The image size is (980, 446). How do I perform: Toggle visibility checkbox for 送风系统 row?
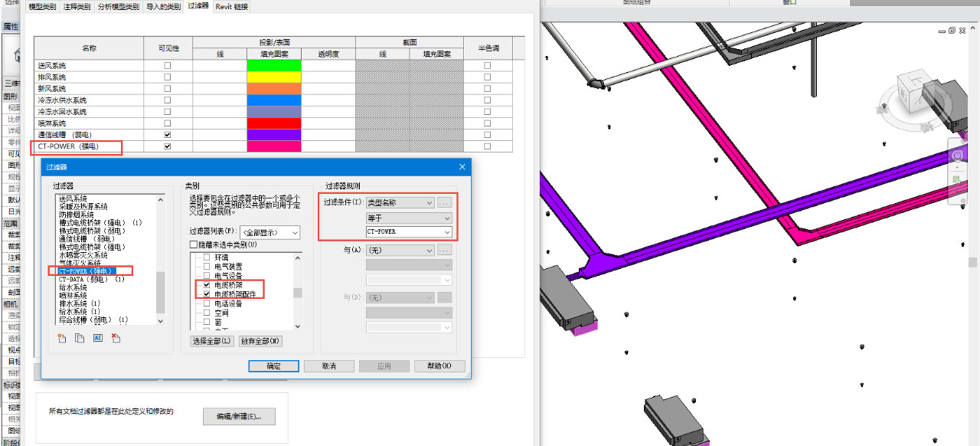(x=168, y=66)
